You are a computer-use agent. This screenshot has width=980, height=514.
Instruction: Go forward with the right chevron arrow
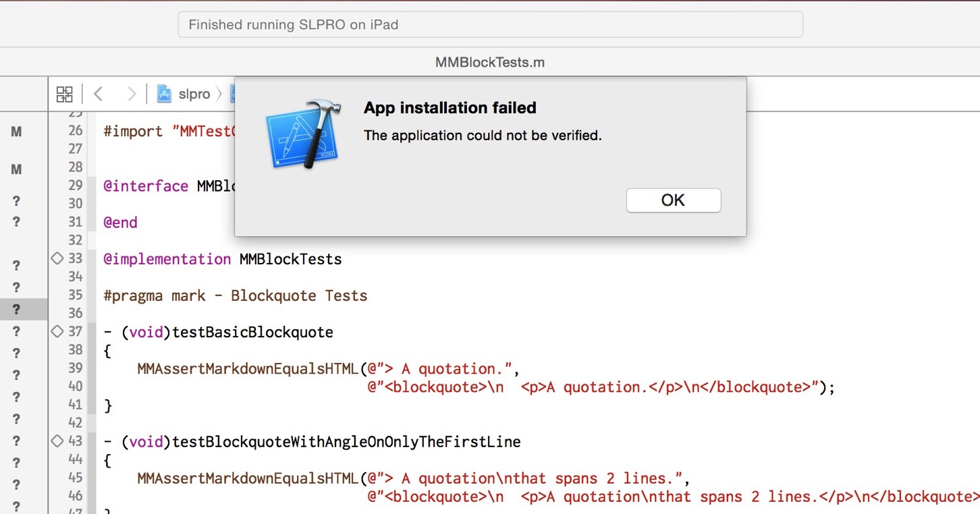(x=132, y=94)
